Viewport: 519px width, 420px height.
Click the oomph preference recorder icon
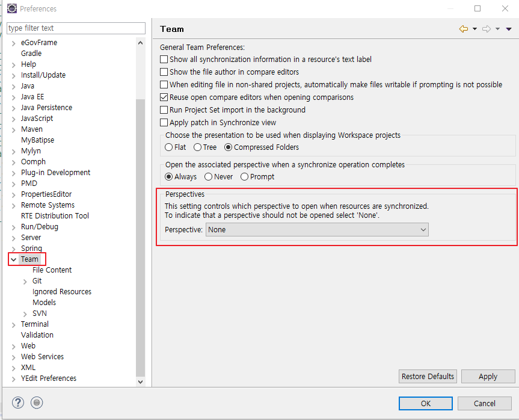(37, 403)
